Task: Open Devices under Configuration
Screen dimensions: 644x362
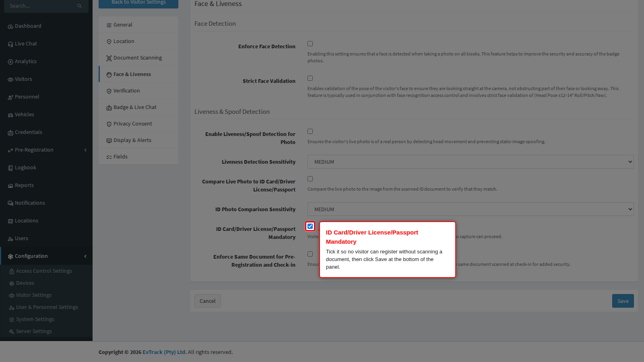Action: pos(46,283)
